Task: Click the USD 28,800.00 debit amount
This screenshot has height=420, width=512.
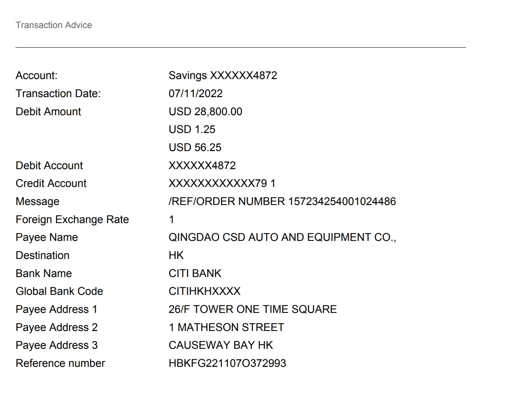Action: 205,112
